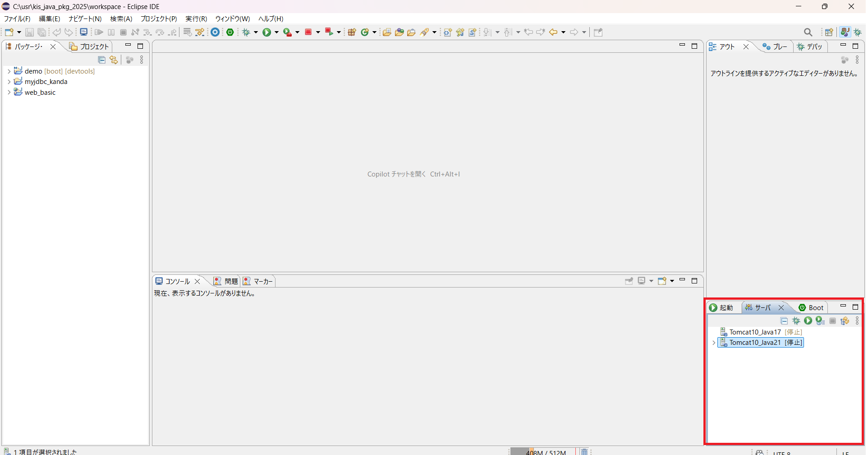868x455 pixels.
Task: Open the search magnifier in the toolbar
Action: [808, 32]
